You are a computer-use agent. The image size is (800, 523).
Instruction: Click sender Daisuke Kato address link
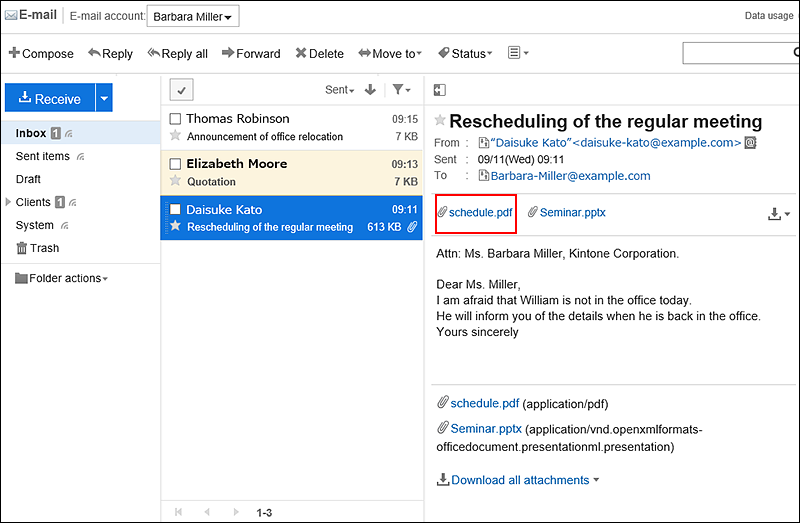tap(616, 143)
